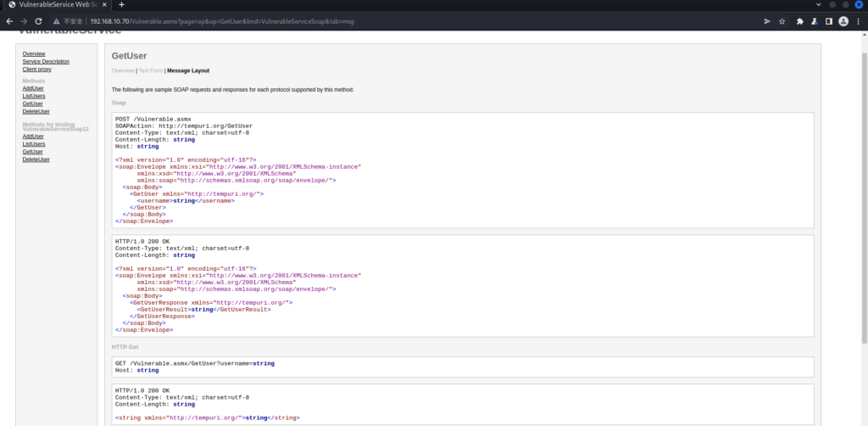The height and width of the screenshot is (426, 868).
Task: Click the '<string xmlns' response line
Action: tap(208, 418)
